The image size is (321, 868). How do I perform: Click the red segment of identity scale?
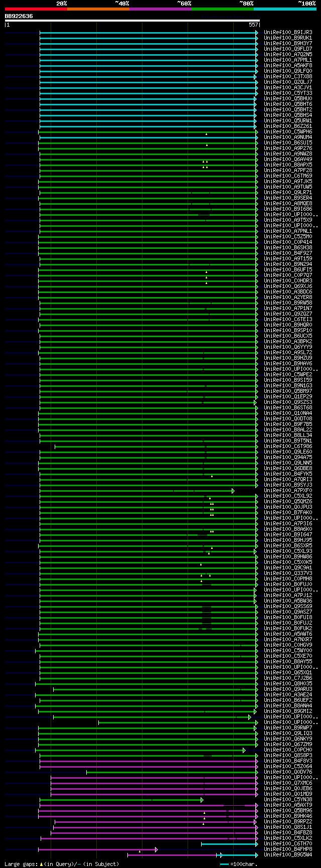click(36, 9)
